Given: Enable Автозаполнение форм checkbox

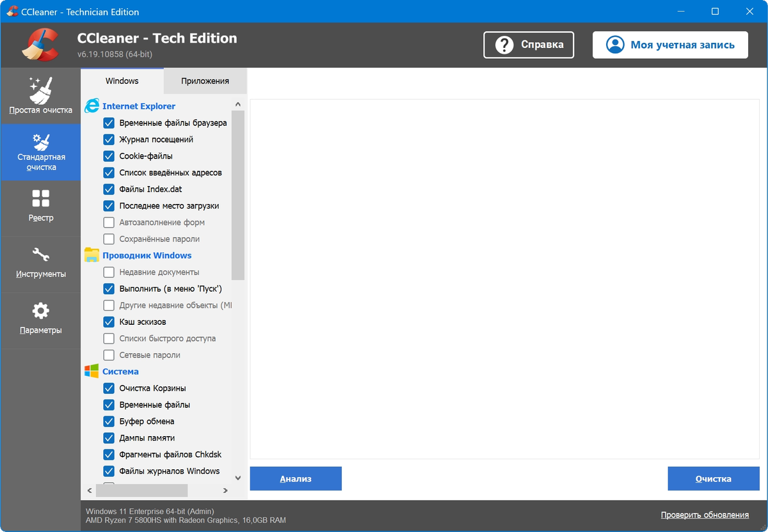Looking at the screenshot, I should pyautogui.click(x=109, y=223).
